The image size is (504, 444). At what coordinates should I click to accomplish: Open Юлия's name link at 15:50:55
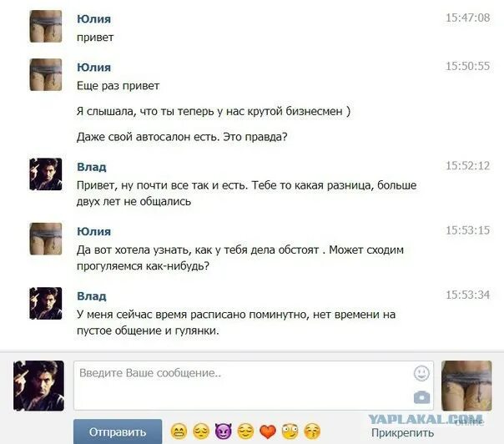tap(93, 68)
